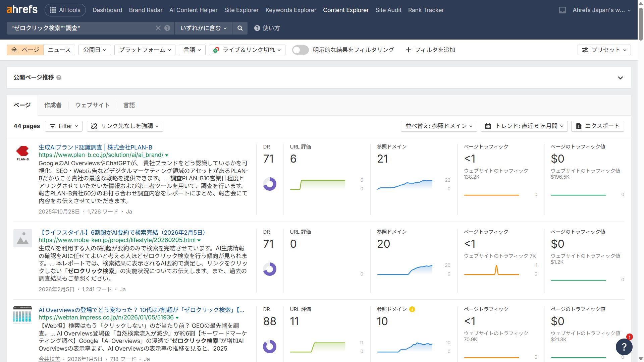Screen dimensions: 644x362
Task: Click the help icon inside search field
Action: 167,28
